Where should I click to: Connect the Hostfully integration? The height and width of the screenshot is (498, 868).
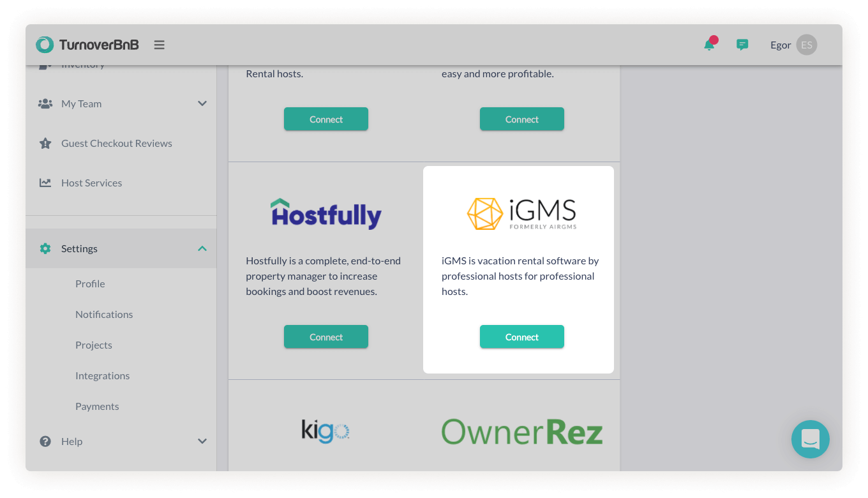coord(326,336)
